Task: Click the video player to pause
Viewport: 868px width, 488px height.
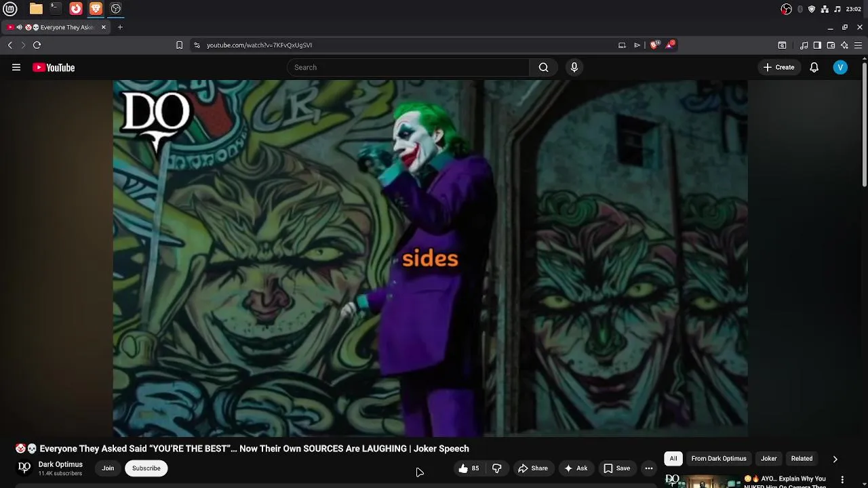Action: (x=430, y=258)
